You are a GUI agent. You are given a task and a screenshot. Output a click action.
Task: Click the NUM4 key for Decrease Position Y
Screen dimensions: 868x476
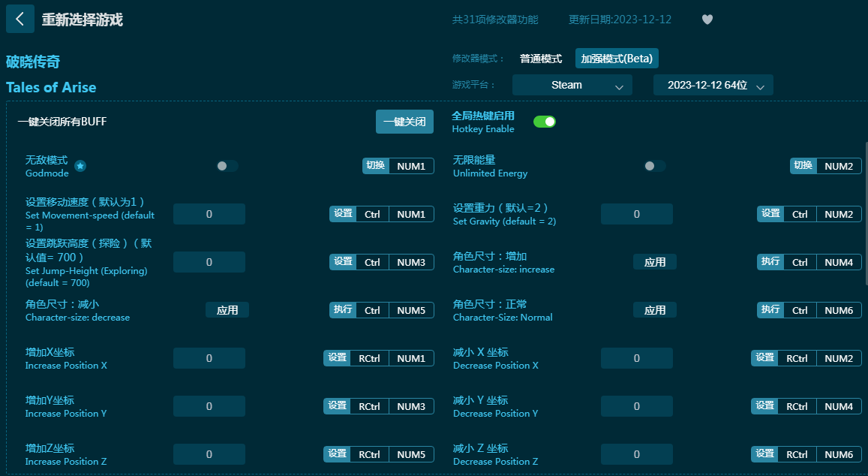click(839, 407)
